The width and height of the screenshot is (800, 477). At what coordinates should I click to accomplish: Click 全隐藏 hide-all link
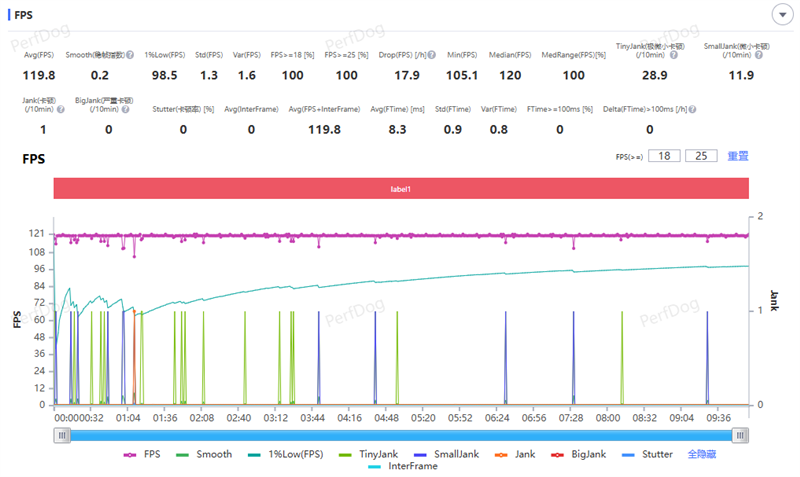[x=702, y=454]
